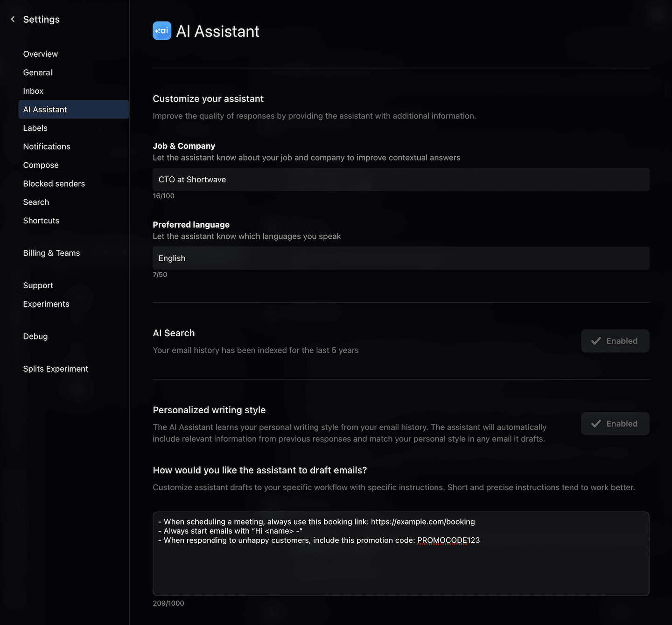Click the checkmark on AI Search Enabled
672x625 pixels.
tap(596, 341)
